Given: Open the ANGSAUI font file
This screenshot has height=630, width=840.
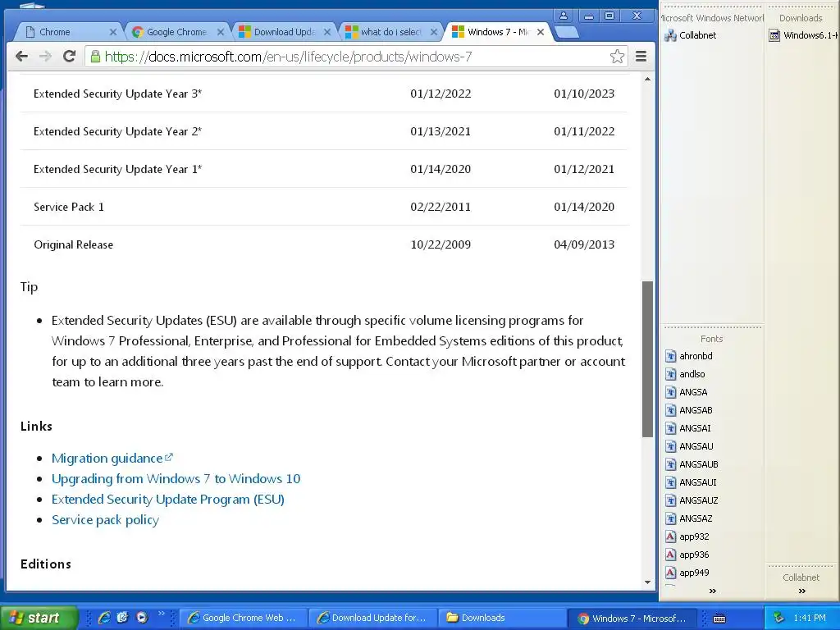Looking at the screenshot, I should (x=691, y=482).
